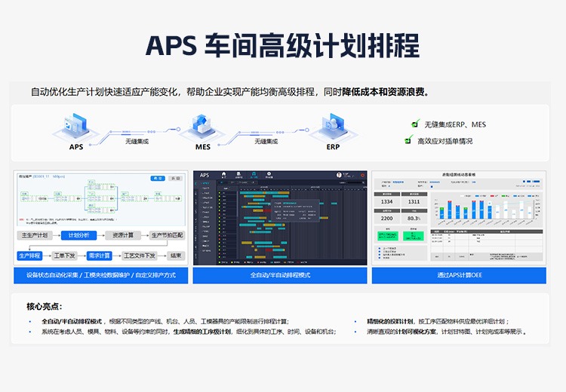Click the 2200 stat card in dashboard
This screenshot has height=392, width=566.
[386, 216]
